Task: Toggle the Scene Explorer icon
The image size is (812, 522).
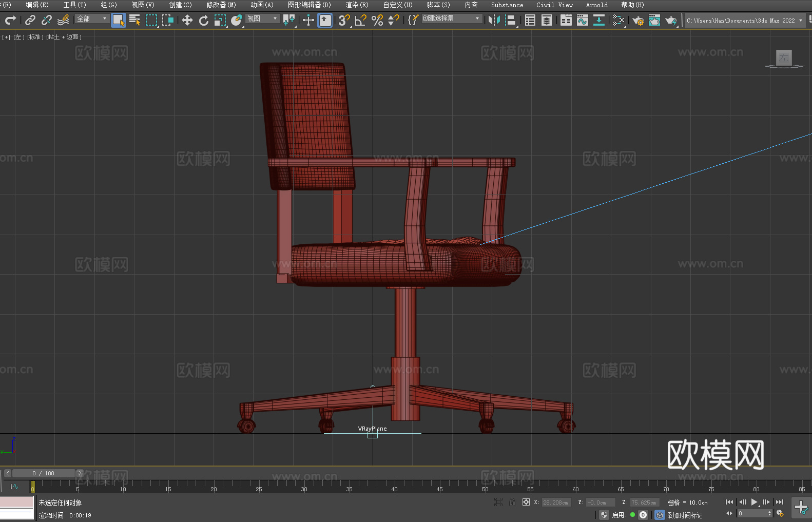Action: [x=530, y=20]
